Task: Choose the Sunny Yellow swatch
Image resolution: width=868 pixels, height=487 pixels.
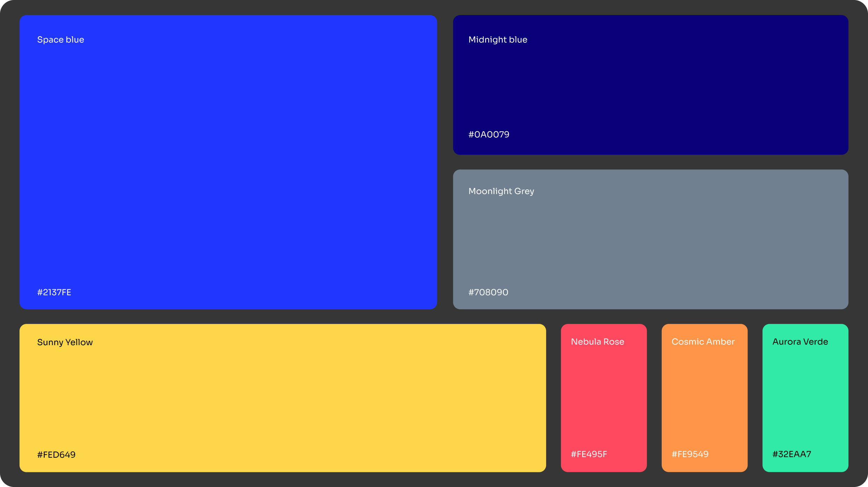Action: [x=282, y=398]
